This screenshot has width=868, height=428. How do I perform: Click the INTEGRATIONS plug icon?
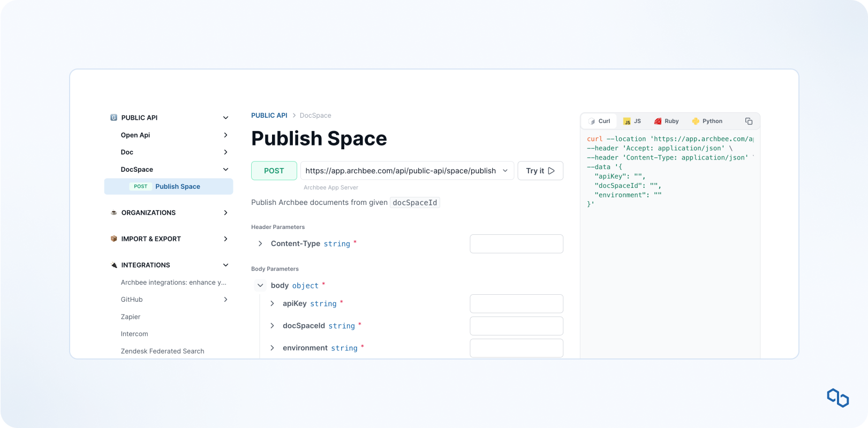[114, 265]
